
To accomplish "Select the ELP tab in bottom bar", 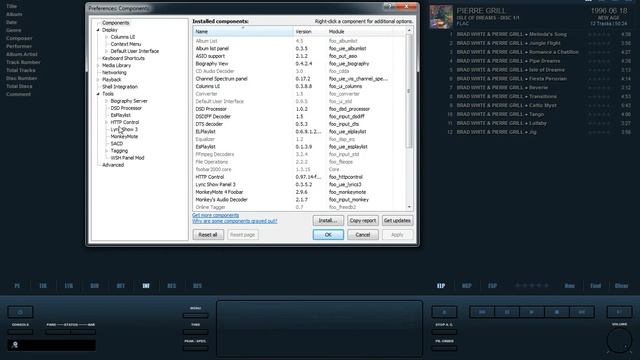I will [x=441, y=286].
